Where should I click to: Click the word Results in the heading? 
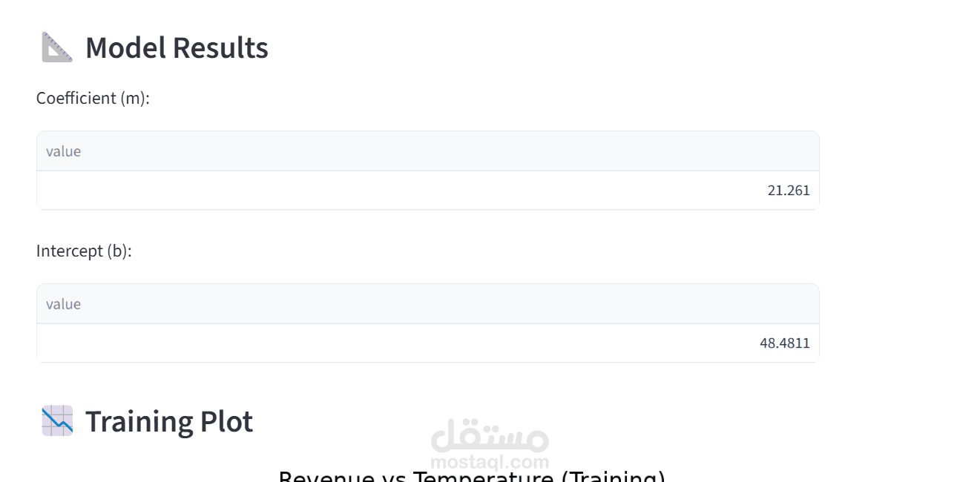click(220, 47)
